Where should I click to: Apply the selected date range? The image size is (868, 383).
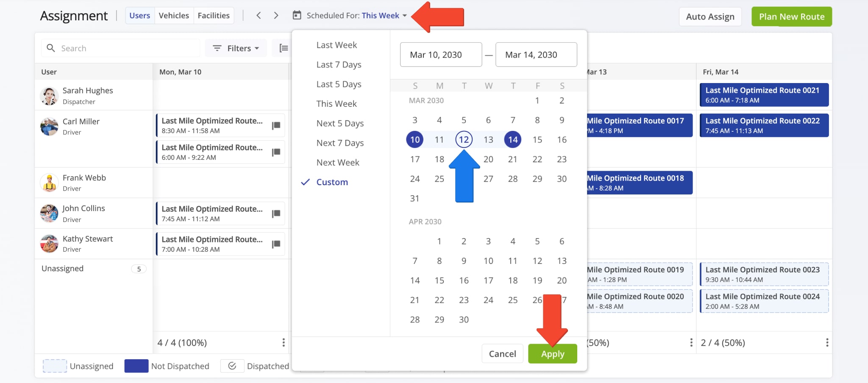[x=552, y=353]
